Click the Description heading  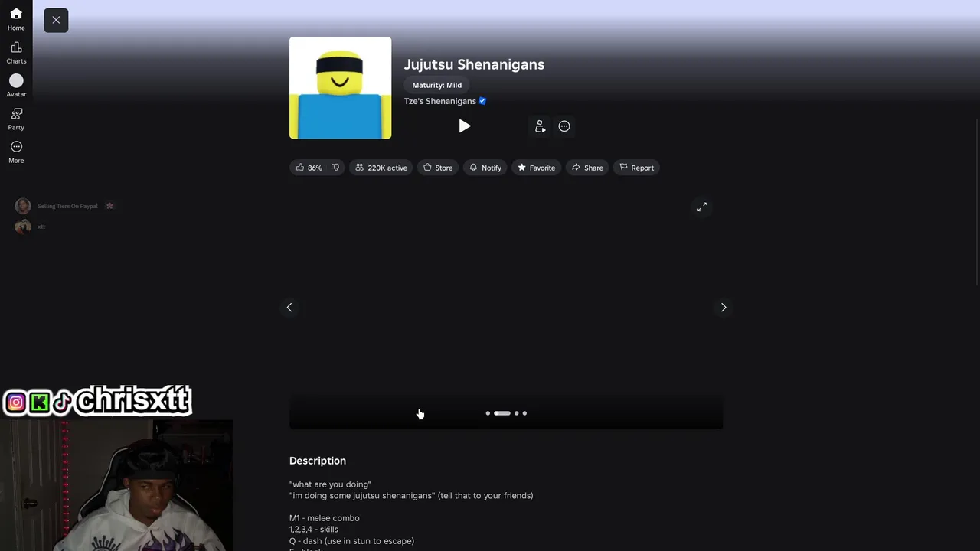pyautogui.click(x=318, y=461)
